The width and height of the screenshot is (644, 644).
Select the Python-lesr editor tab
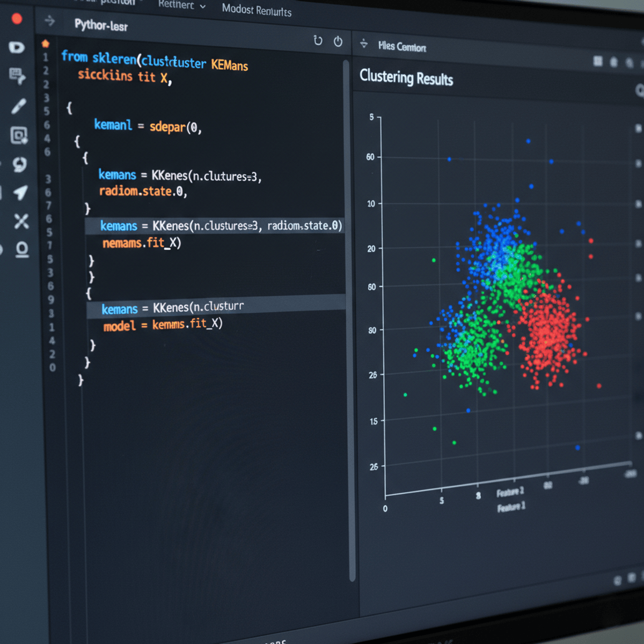pos(101,26)
